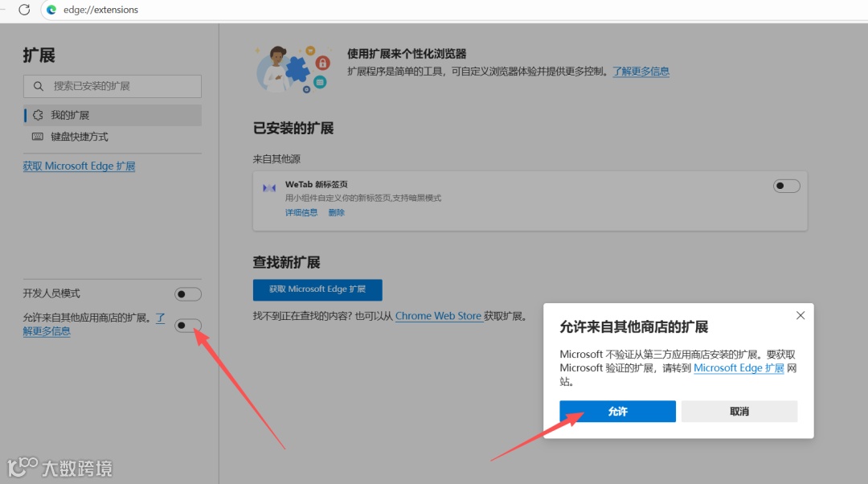Screen dimensions: 868x484
Task: Click the Edge logo in address bar
Action: coord(51,10)
